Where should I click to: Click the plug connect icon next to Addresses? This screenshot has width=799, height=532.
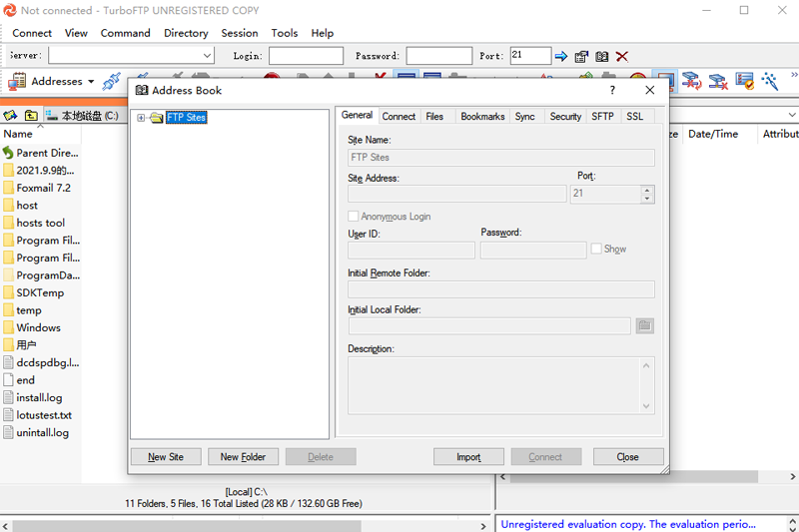(111, 82)
